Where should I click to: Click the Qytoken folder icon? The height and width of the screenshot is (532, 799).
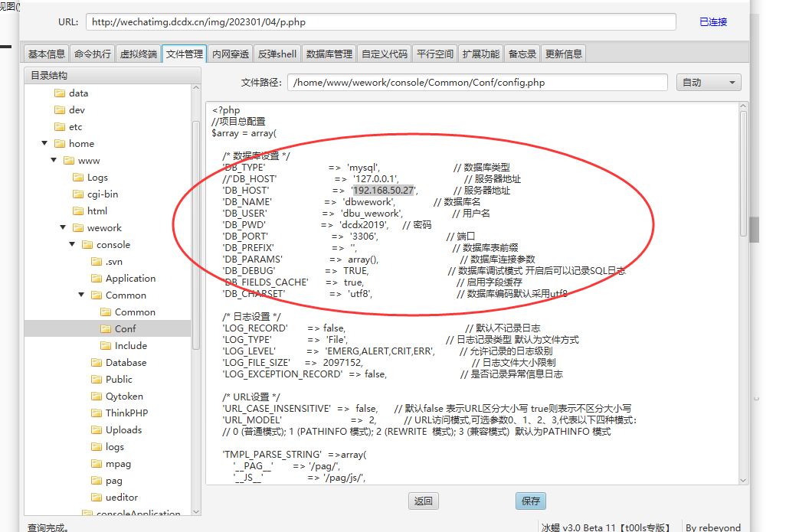[x=97, y=397]
